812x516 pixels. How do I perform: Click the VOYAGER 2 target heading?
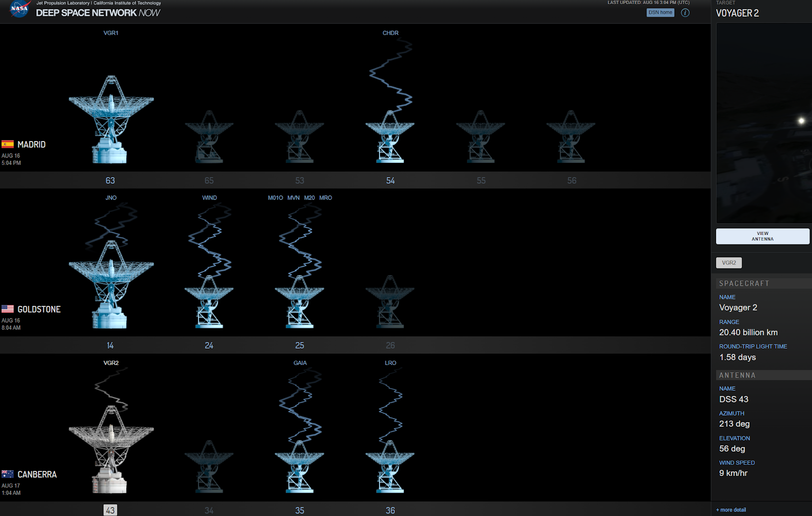click(x=737, y=13)
